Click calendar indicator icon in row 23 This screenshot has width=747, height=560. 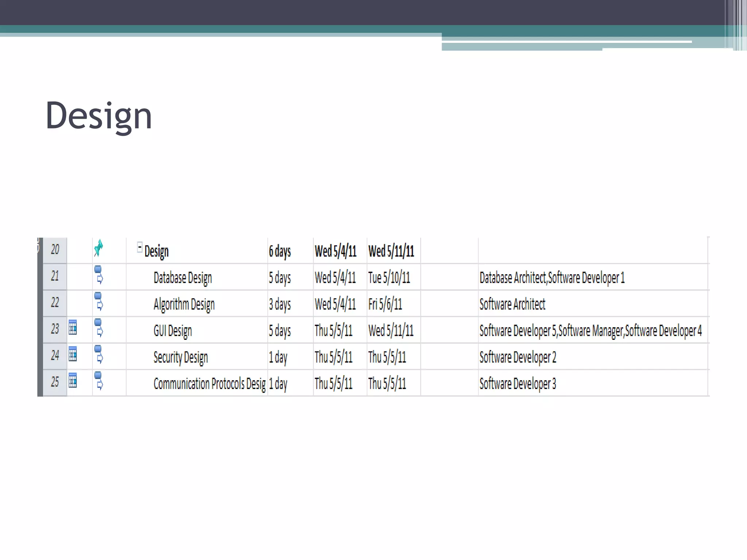pos(73,327)
